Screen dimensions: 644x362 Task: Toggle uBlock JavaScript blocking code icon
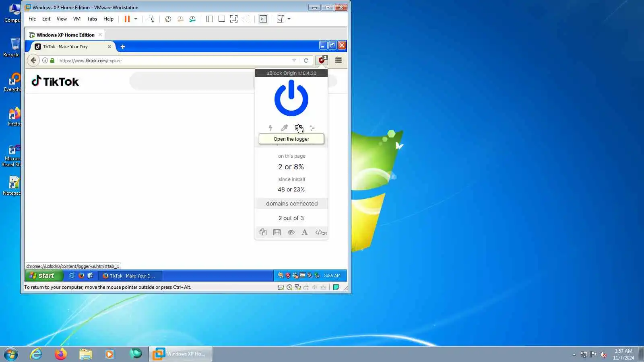[x=321, y=232]
